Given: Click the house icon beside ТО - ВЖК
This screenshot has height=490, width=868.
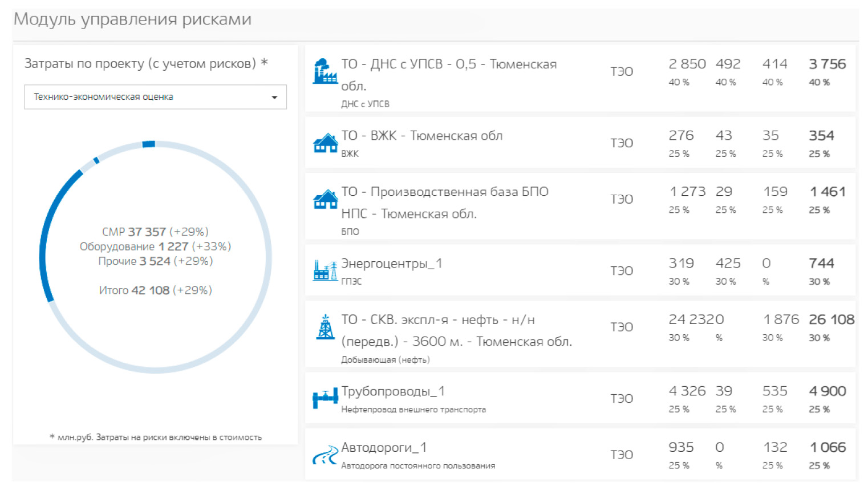Looking at the screenshot, I should [x=325, y=143].
